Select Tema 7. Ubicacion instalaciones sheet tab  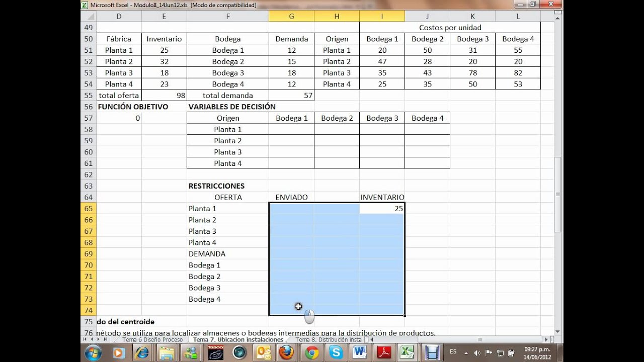238,339
